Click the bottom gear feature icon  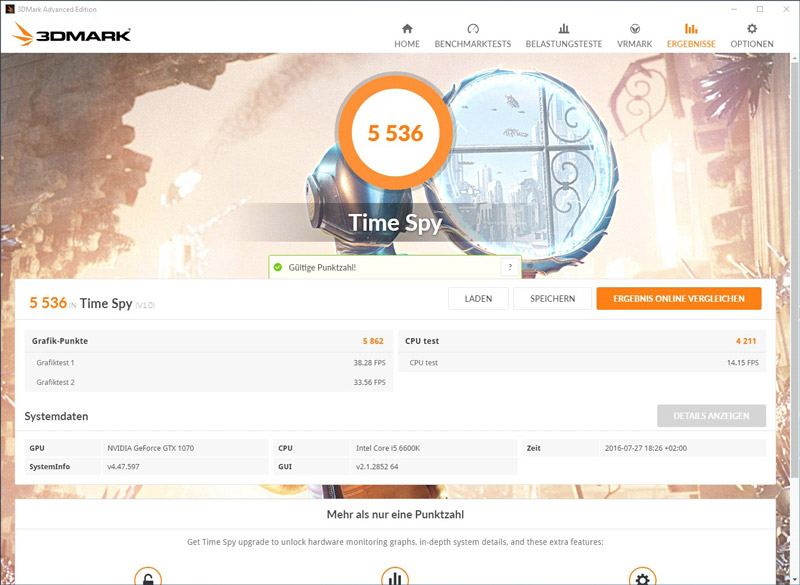click(642, 576)
